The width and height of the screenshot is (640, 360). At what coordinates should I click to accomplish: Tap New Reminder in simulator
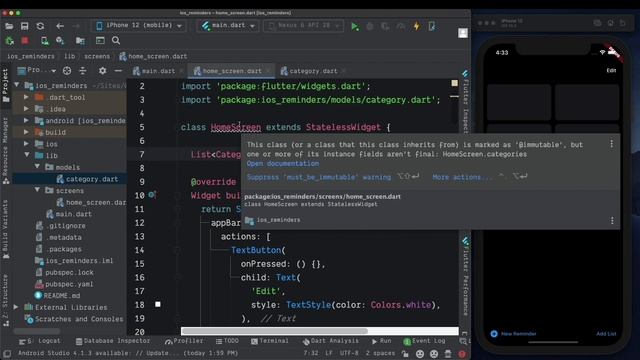[x=513, y=333]
